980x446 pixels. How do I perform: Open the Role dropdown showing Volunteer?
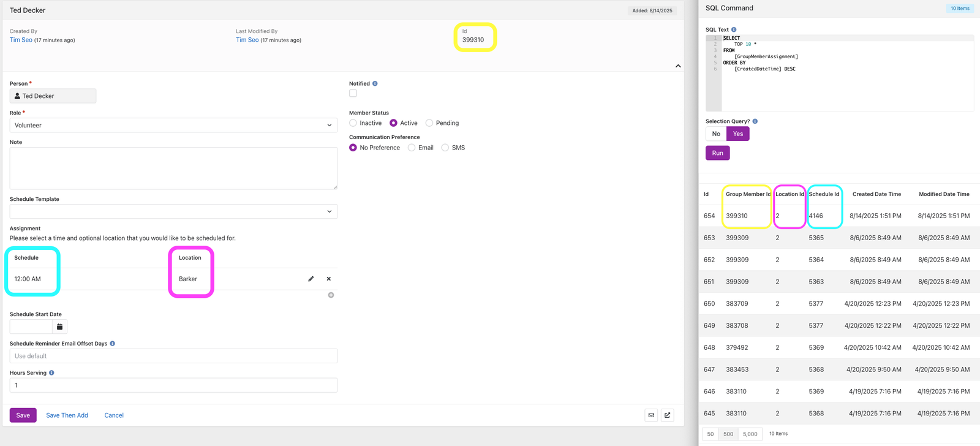pos(173,125)
